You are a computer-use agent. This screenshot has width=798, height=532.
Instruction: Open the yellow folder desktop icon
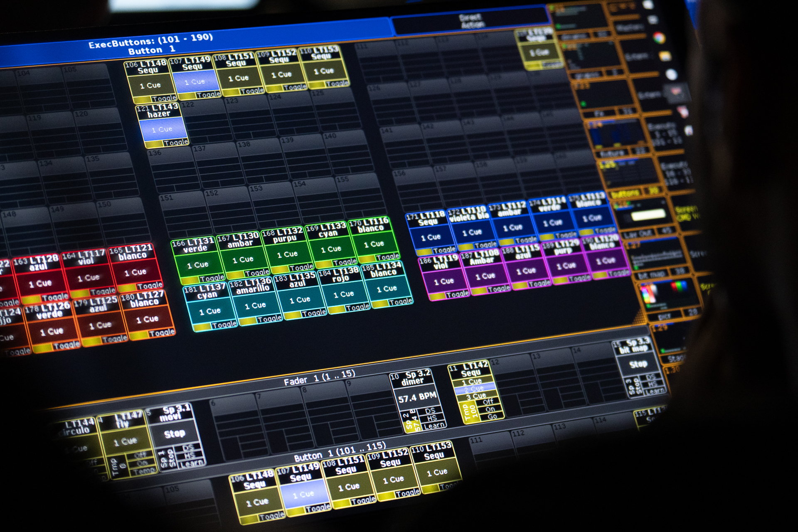(x=665, y=57)
